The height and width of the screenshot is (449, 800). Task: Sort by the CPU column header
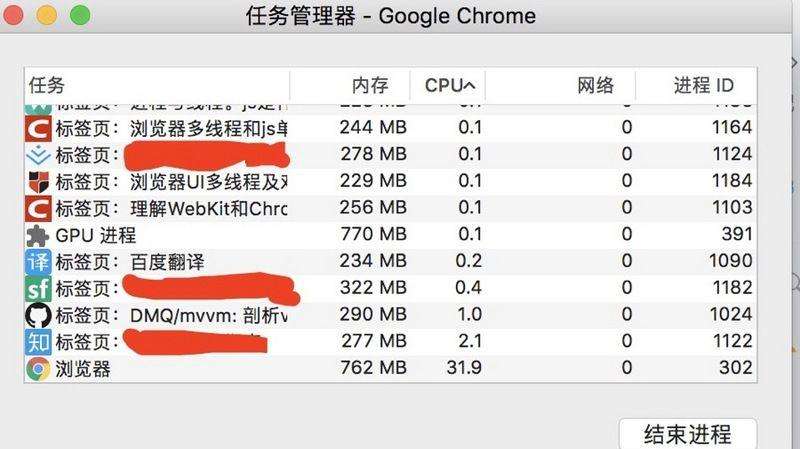449,85
